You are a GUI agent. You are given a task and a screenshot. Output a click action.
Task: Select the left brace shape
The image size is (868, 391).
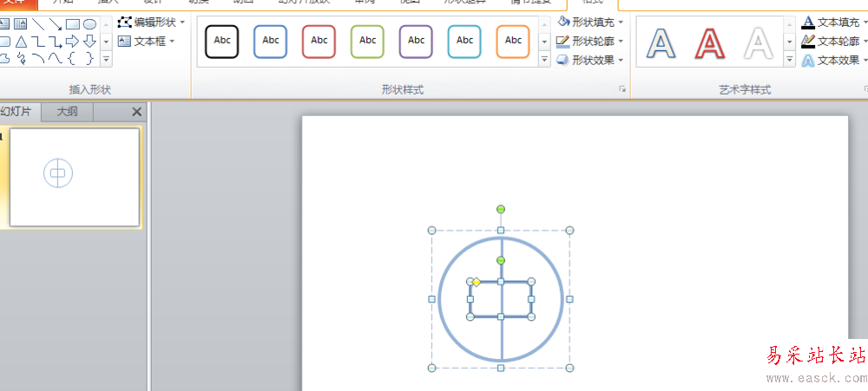coord(72,58)
